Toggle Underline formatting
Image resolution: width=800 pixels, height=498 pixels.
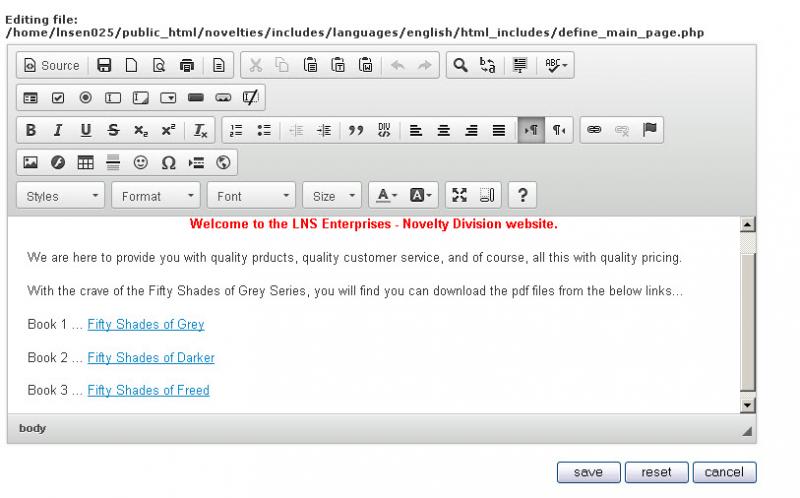tap(86, 130)
